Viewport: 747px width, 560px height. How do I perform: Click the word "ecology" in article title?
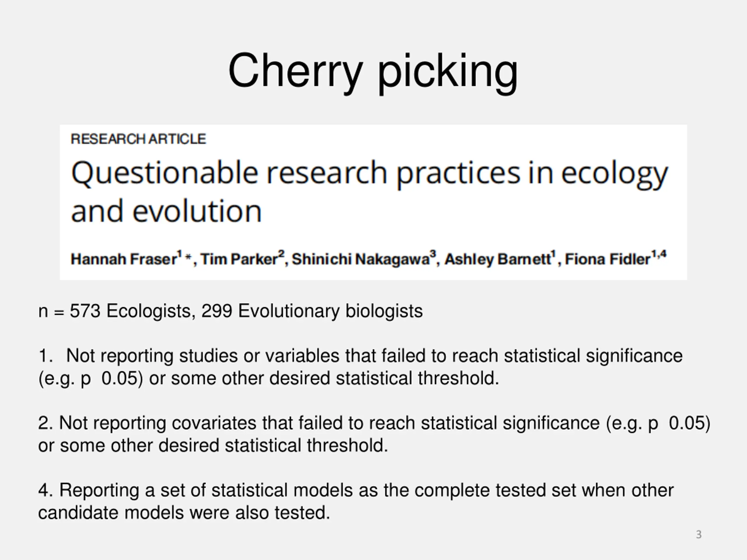click(x=614, y=174)
